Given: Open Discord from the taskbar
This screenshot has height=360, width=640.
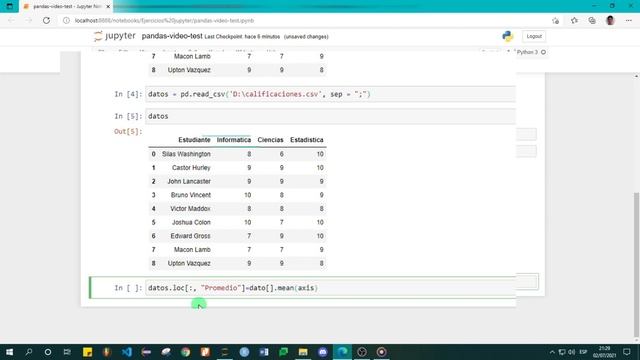Looking at the screenshot, I should click(x=322, y=352).
